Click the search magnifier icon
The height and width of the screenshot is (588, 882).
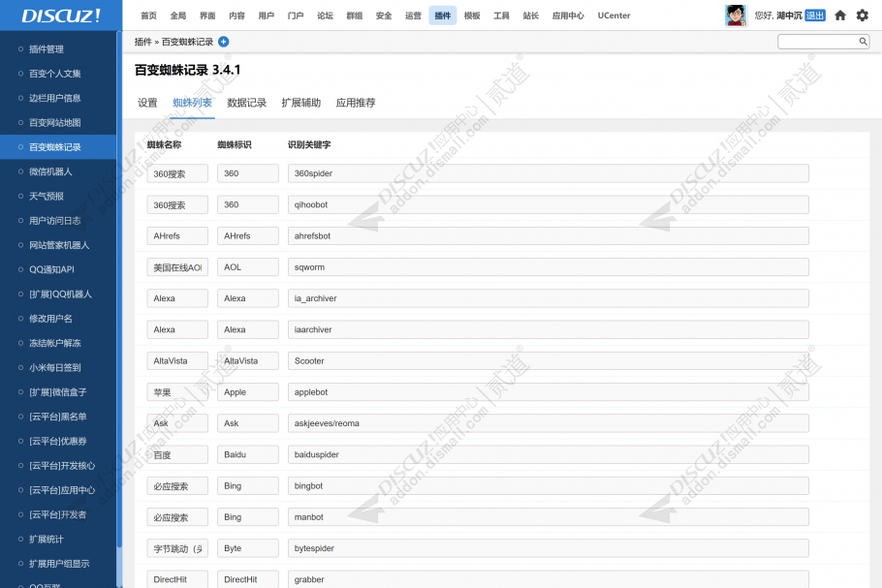(x=863, y=41)
